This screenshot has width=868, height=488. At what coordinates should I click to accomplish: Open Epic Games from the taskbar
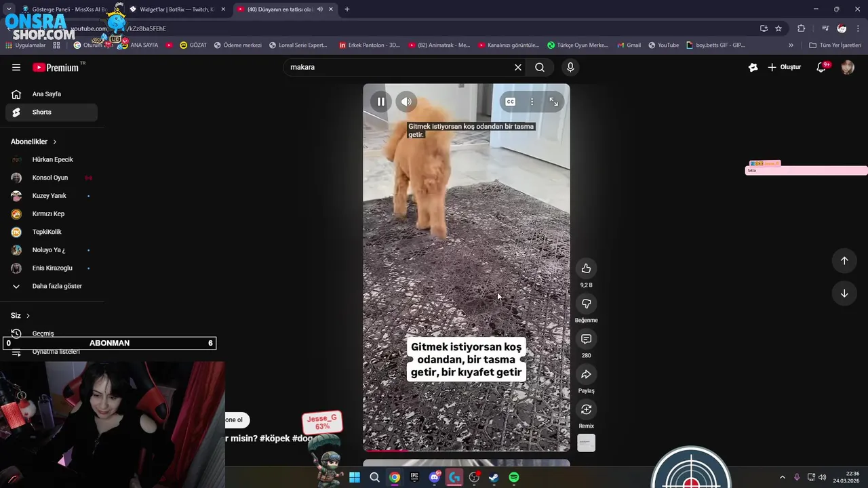(414, 477)
